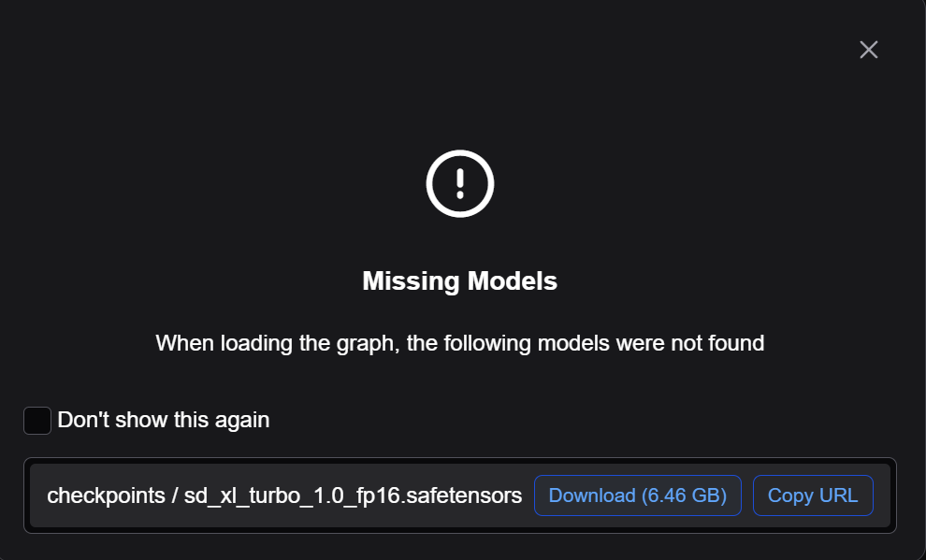Start downloading sd_xl_turbo checkpoint
Viewport: 926px width, 560px height.
pyautogui.click(x=637, y=495)
